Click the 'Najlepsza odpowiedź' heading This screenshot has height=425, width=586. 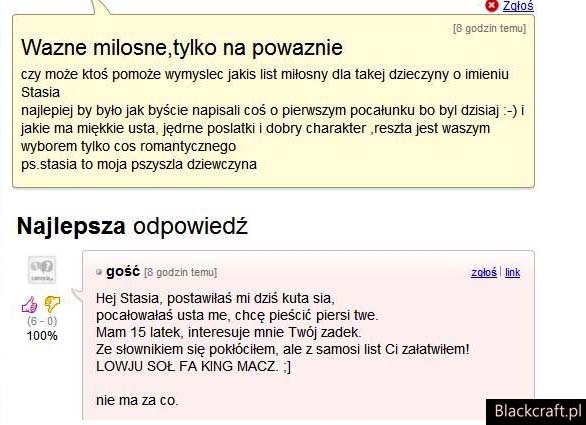coord(132,226)
